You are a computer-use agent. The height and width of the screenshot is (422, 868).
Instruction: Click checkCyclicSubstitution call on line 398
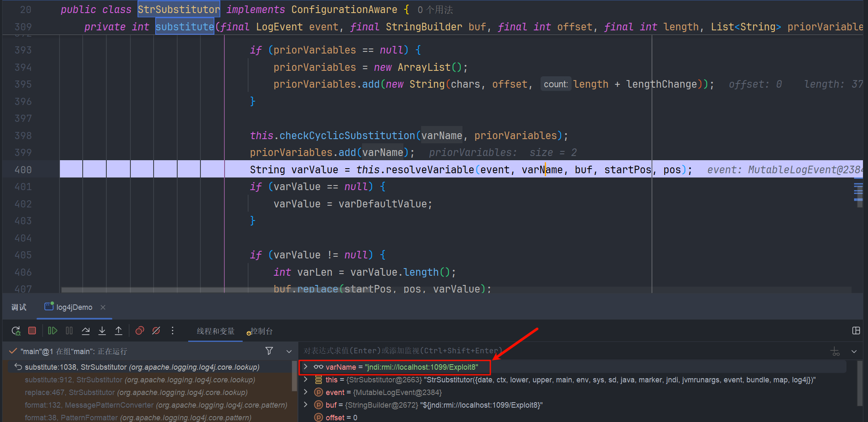coord(347,135)
